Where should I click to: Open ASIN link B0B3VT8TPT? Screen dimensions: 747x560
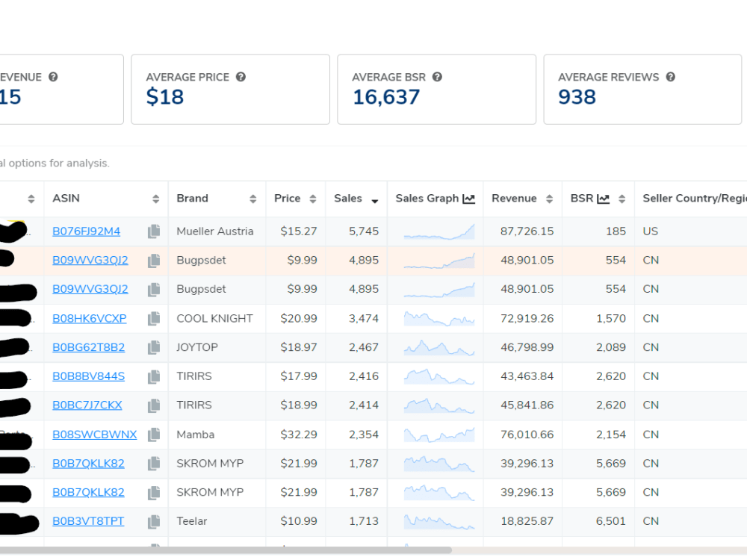[88, 521]
